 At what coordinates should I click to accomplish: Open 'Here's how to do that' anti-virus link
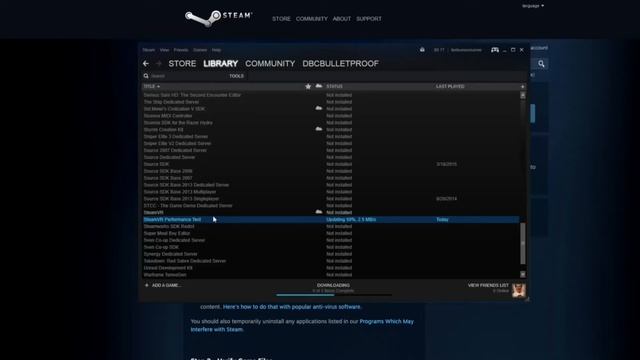pos(292,307)
